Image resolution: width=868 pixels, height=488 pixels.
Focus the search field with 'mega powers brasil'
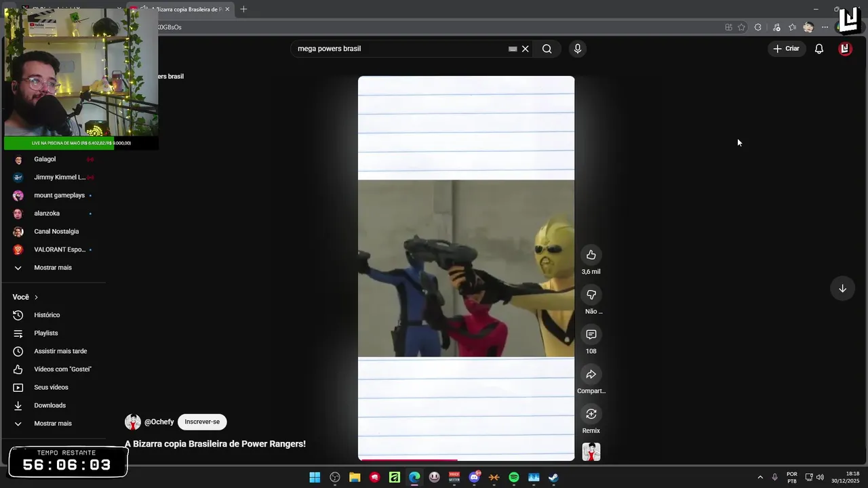coord(400,49)
